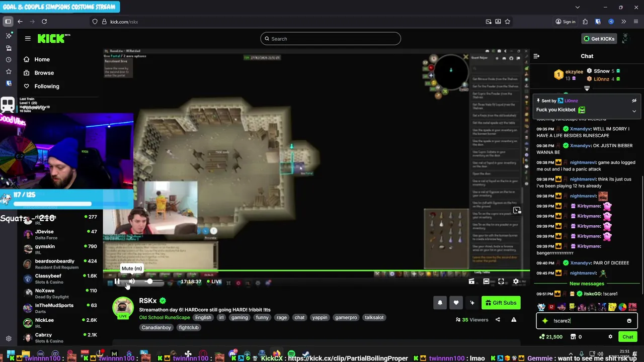This screenshot has width=644, height=362.
Task: Open browser sidebar history clock icon
Action: pyautogui.click(x=9, y=60)
